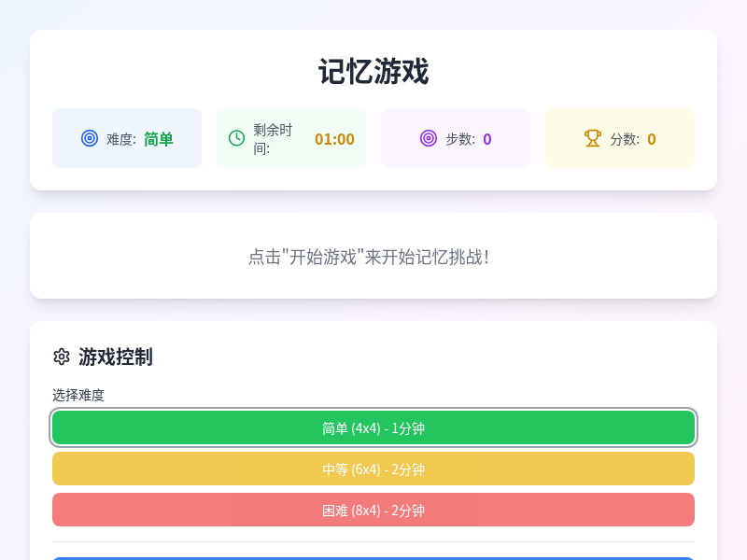
Task: Click the 选择难度 label
Action: pyautogui.click(x=78, y=395)
